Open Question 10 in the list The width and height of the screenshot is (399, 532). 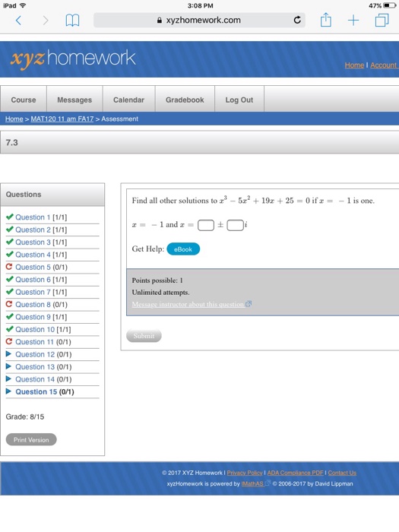35,329
